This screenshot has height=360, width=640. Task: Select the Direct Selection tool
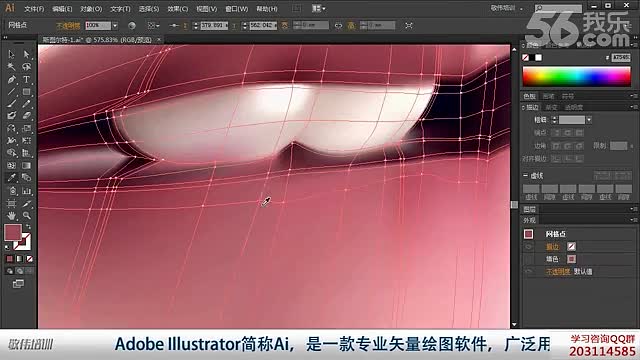[27, 54]
